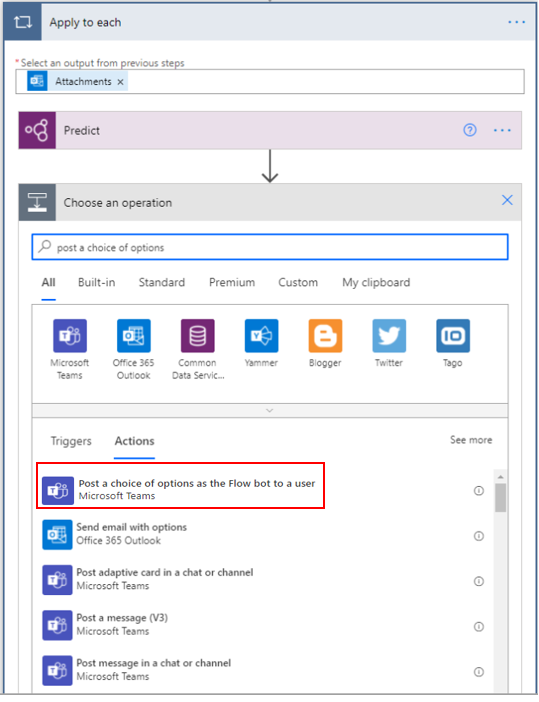539x702 pixels.
Task: Choose the Twitter connector
Action: tap(389, 343)
